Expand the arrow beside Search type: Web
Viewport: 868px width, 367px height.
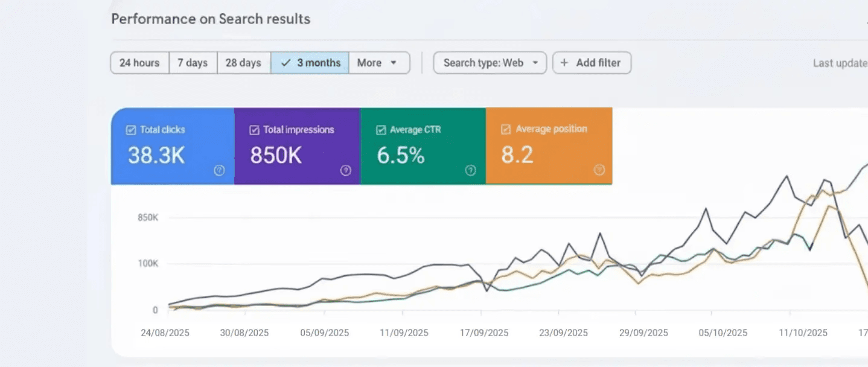[535, 63]
